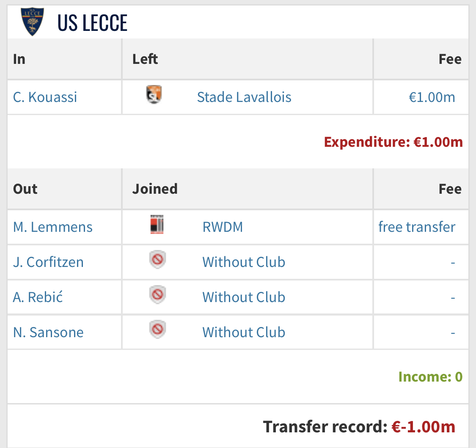Click the Expenditure €1.00m total
The width and height of the screenshot is (476, 448).
click(x=393, y=142)
